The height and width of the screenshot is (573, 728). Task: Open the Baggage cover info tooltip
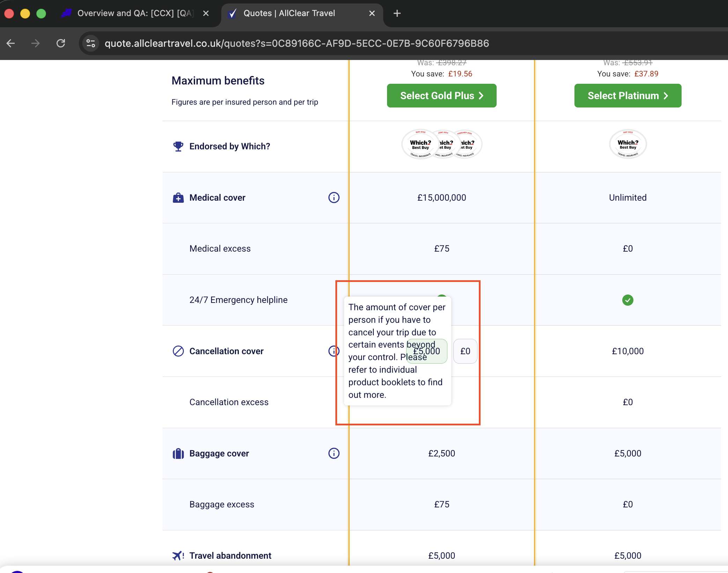[334, 453]
